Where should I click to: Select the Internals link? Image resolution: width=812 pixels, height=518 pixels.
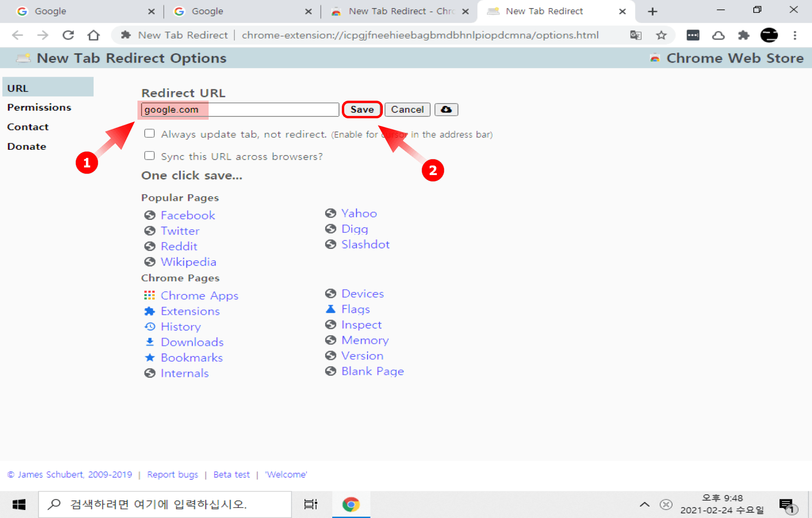(x=184, y=373)
